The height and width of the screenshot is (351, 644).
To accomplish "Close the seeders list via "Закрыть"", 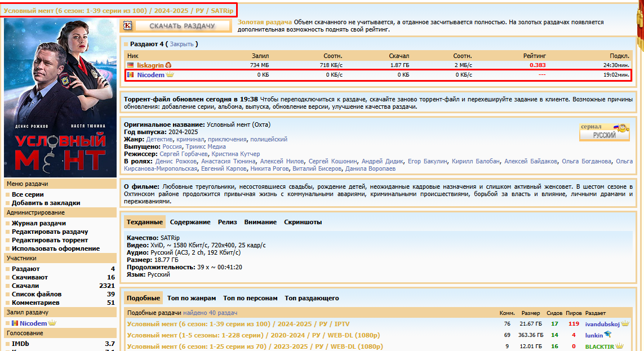I will 181,44.
